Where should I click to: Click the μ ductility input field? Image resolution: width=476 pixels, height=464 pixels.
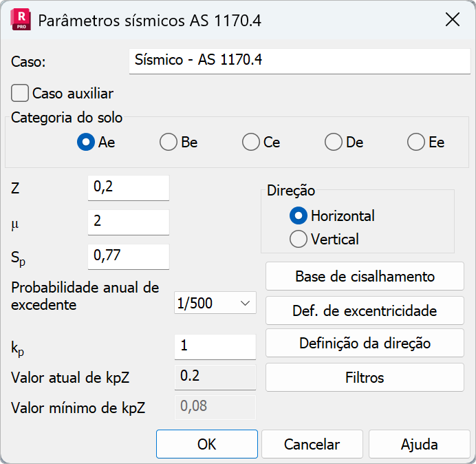point(129,222)
